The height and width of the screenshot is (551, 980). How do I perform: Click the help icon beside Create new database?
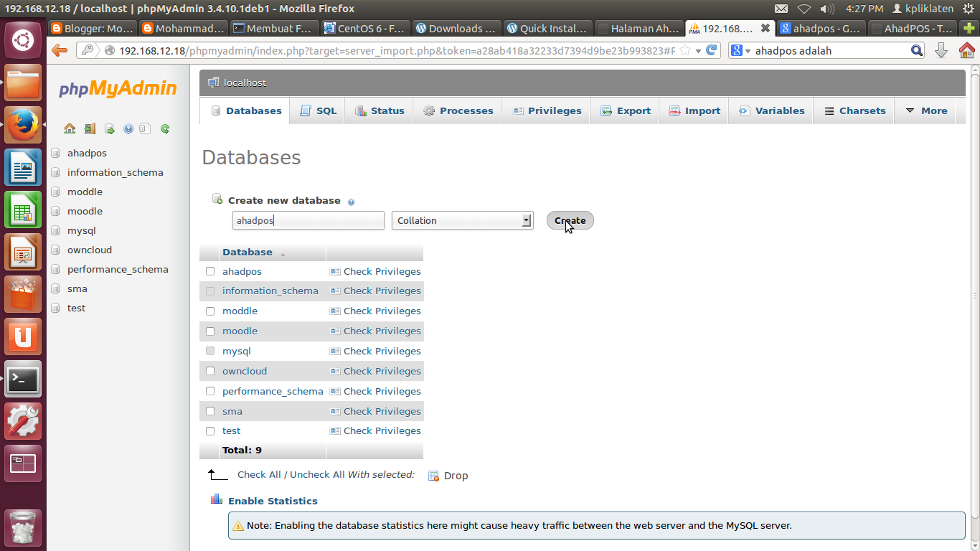pos(352,202)
